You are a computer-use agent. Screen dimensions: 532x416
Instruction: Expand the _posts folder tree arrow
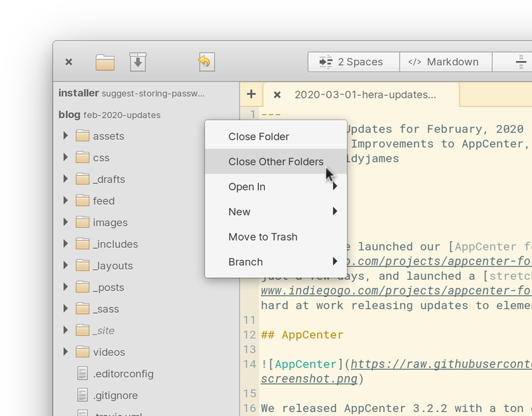point(65,287)
